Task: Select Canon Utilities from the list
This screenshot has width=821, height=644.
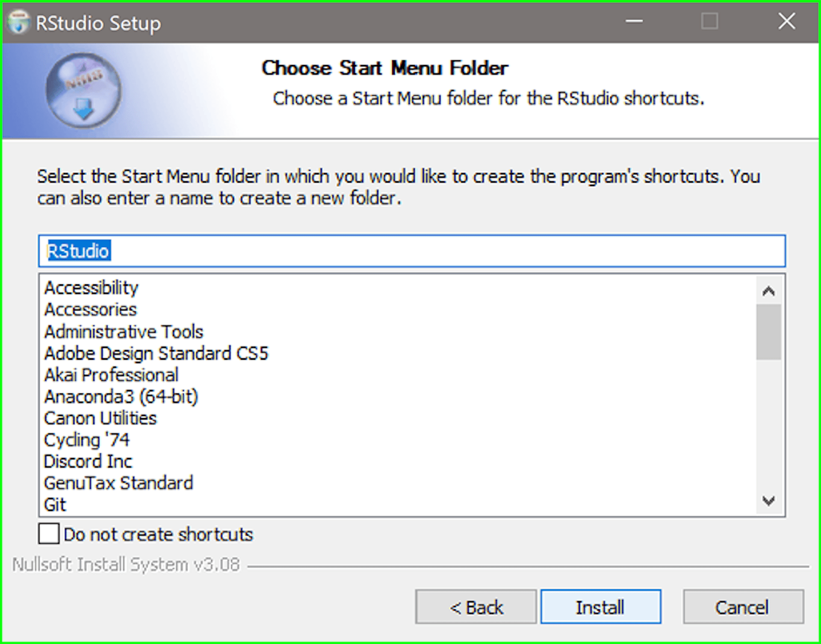Action: point(100,418)
